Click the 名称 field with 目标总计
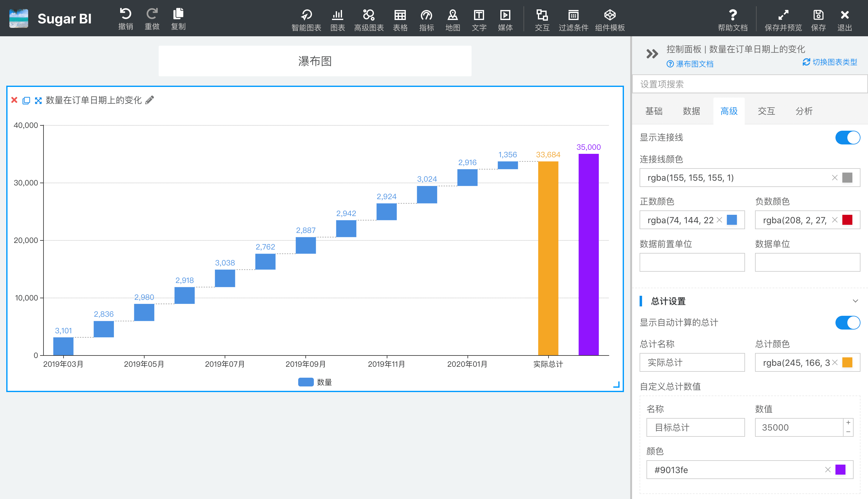Screen dimensions: 868x499 (x=696, y=427)
